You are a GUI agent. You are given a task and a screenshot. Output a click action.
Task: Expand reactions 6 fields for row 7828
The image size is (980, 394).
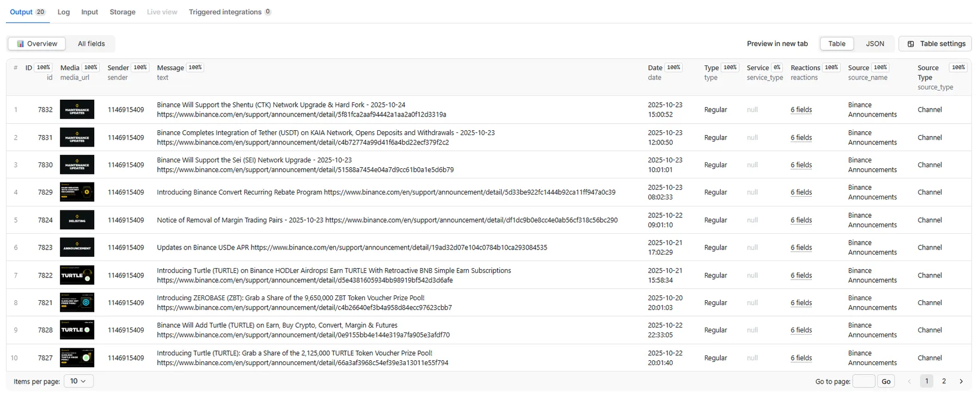[x=801, y=330]
